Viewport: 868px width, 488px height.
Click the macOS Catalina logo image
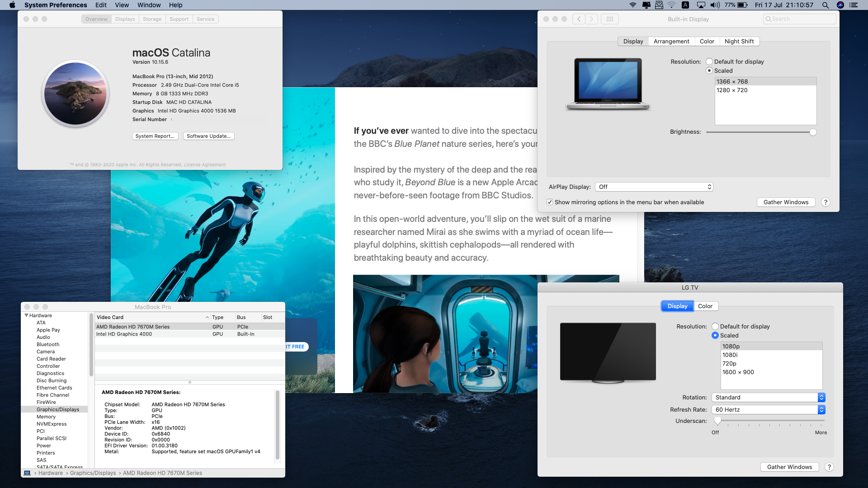click(x=75, y=94)
